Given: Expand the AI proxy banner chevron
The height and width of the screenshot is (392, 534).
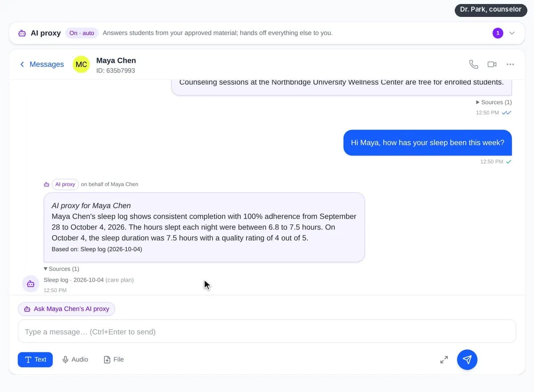Looking at the screenshot, I should coord(512,33).
